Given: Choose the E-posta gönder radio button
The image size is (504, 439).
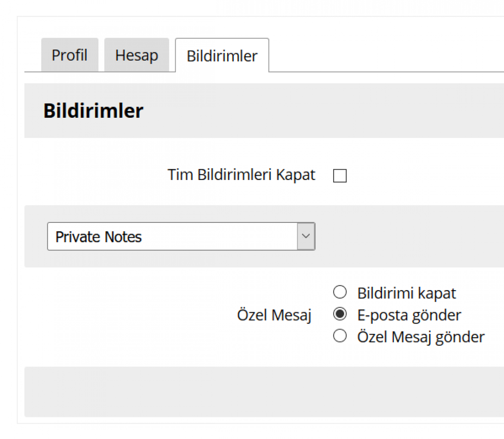Looking at the screenshot, I should (x=340, y=314).
